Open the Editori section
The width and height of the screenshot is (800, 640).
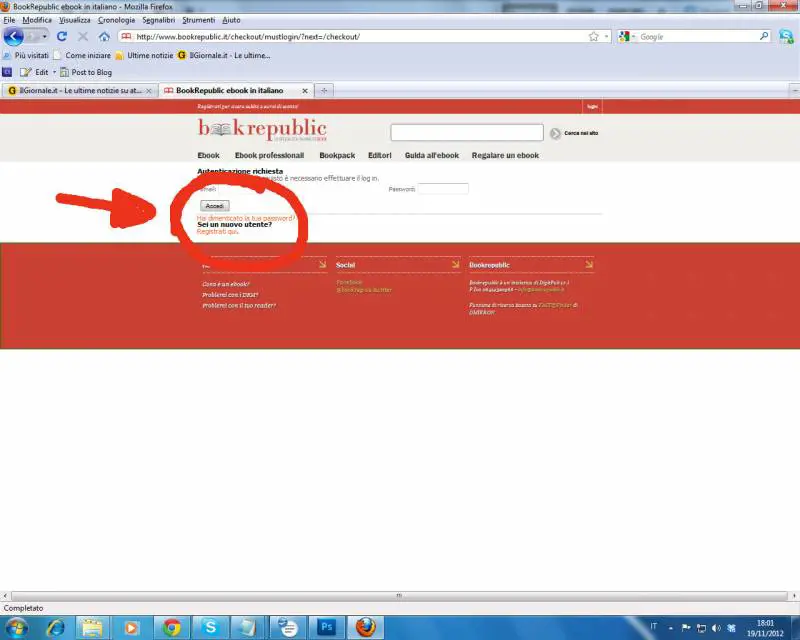click(x=380, y=155)
